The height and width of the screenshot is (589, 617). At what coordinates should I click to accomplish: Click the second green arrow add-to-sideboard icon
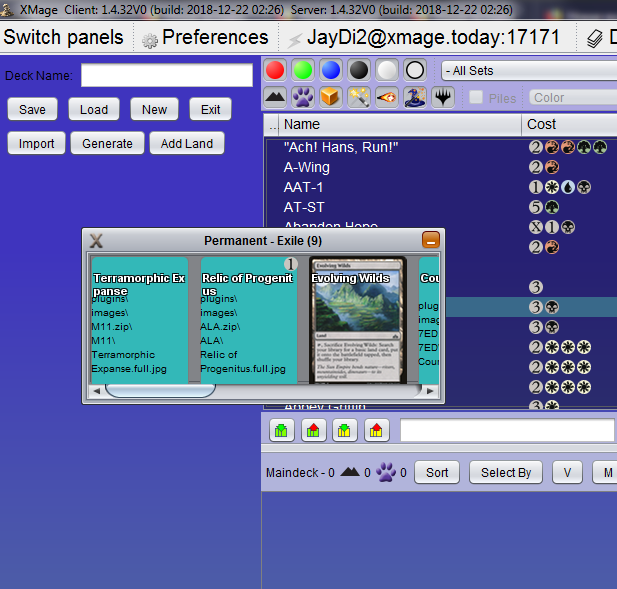[x=345, y=430]
